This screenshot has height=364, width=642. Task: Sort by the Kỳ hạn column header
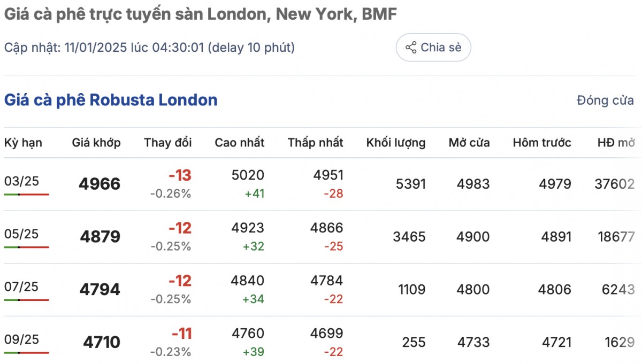coord(23,143)
